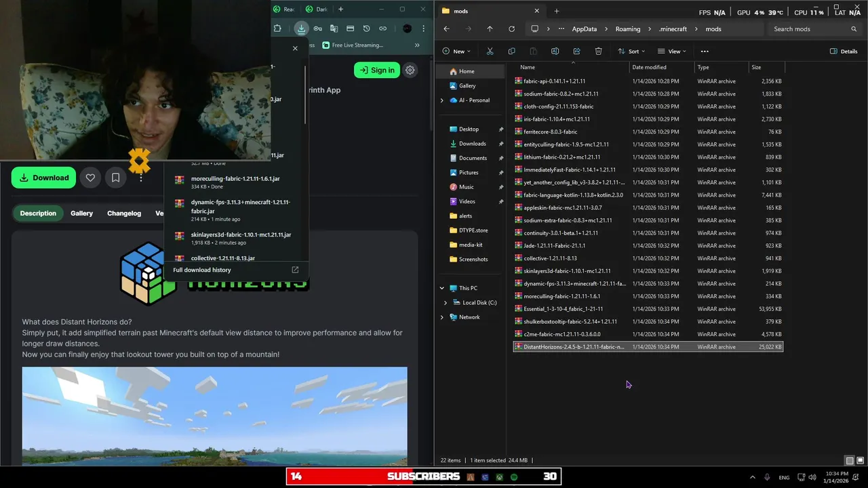Screen dimensions: 868x488
Task: Open the browser three-dot menu
Action: point(424,28)
